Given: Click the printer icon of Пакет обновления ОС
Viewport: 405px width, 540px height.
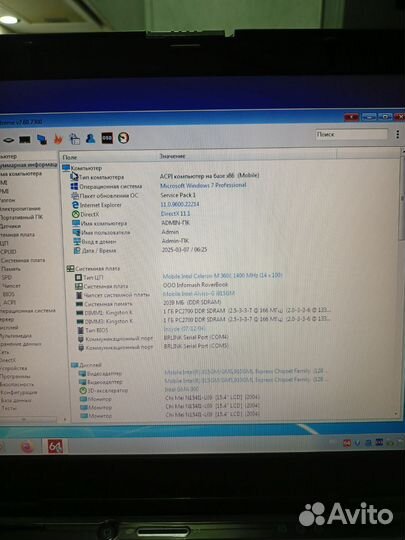Looking at the screenshot, I should pos(75,196).
